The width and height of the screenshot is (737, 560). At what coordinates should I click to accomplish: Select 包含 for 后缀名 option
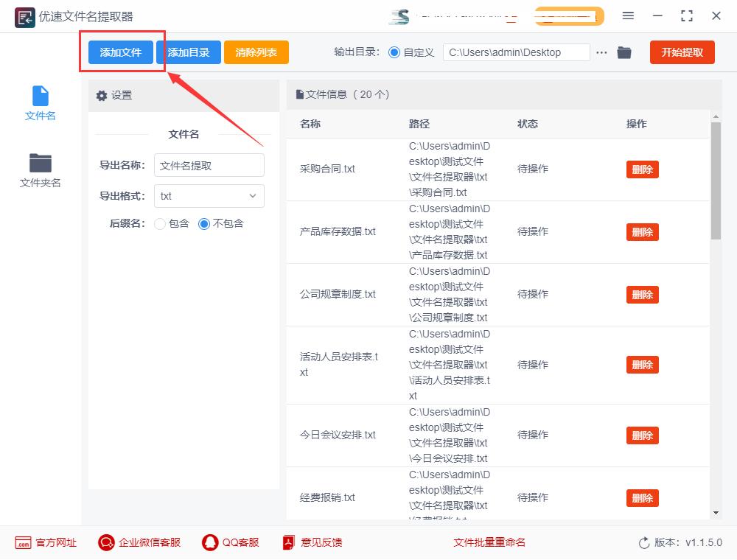tap(160, 223)
